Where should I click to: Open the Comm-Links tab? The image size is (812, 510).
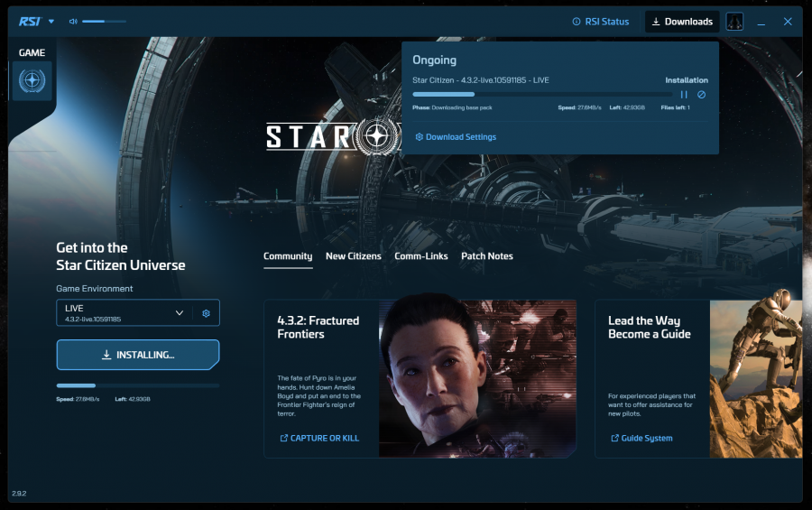coord(421,256)
